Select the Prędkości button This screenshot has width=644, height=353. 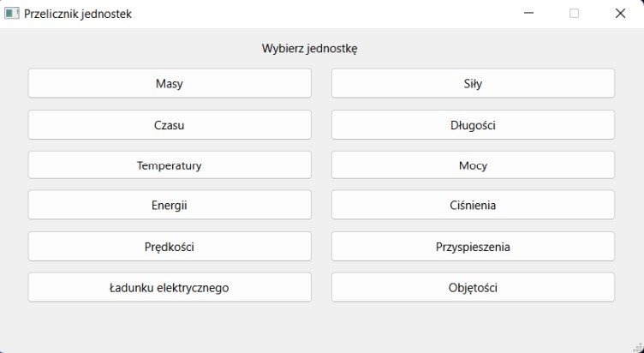point(170,247)
